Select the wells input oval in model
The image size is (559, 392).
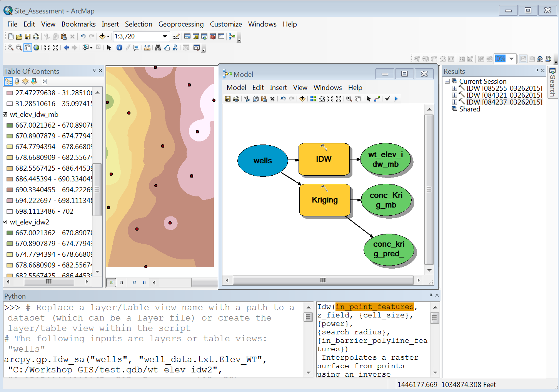point(263,161)
